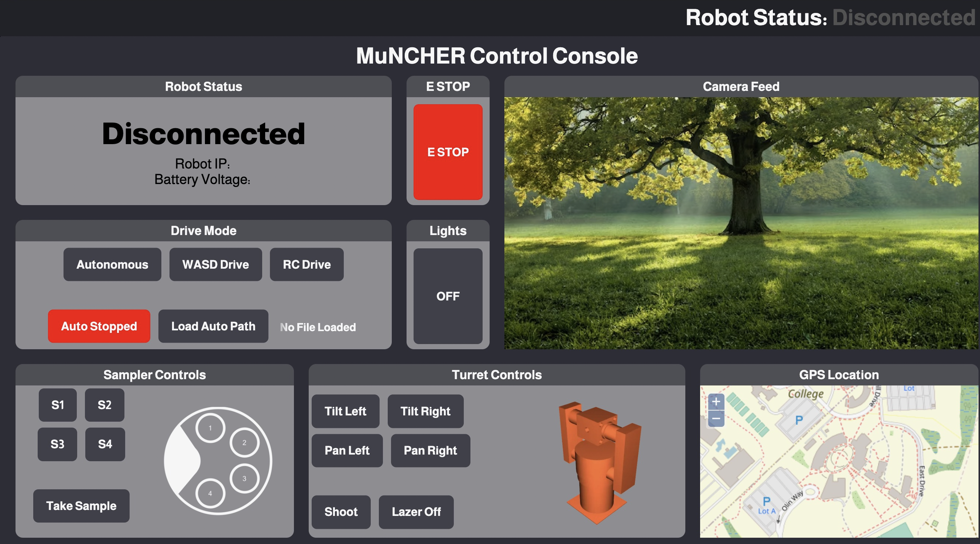The height and width of the screenshot is (544, 980).
Task: Select sample slot 3 on carousel
Action: pyautogui.click(x=244, y=479)
